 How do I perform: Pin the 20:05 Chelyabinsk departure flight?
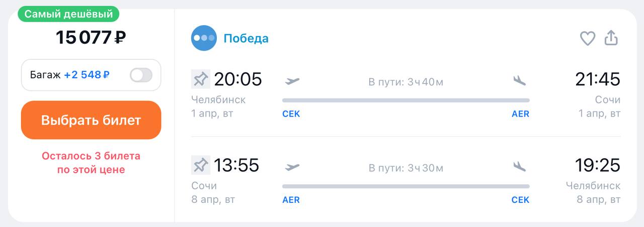click(201, 79)
